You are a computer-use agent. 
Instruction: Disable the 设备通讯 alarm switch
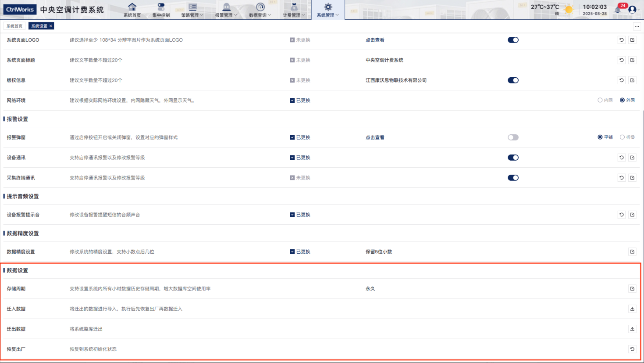point(513,158)
